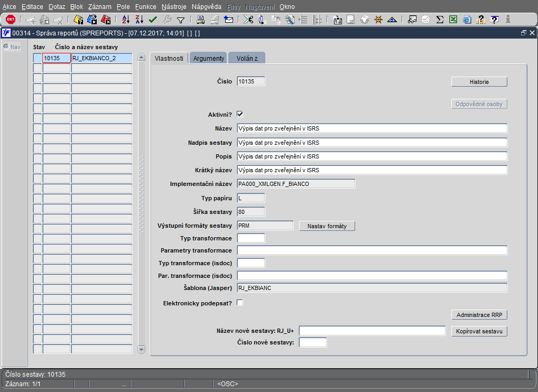The height and width of the screenshot is (392, 538).
Task: Click the list scrollbar up arrow
Action: 141,57
